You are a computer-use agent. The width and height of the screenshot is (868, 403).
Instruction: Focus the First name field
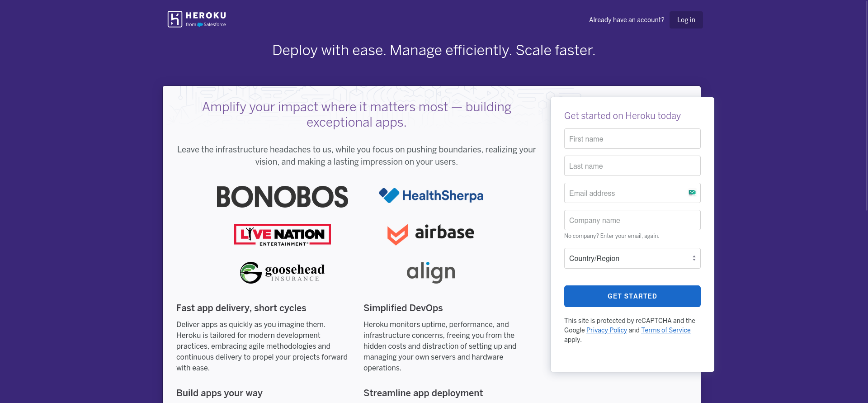point(632,139)
